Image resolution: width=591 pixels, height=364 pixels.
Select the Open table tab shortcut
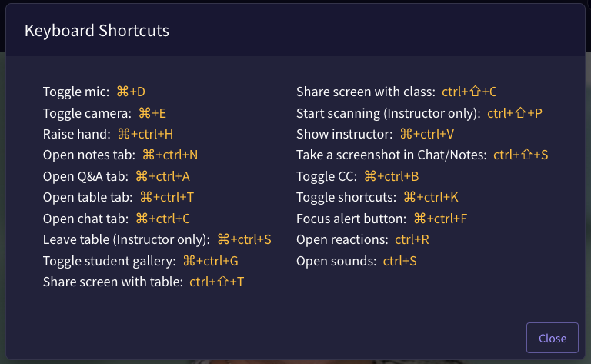point(119,197)
